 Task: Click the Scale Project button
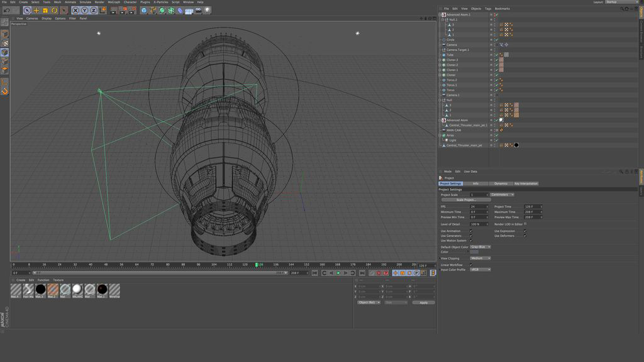(x=466, y=200)
